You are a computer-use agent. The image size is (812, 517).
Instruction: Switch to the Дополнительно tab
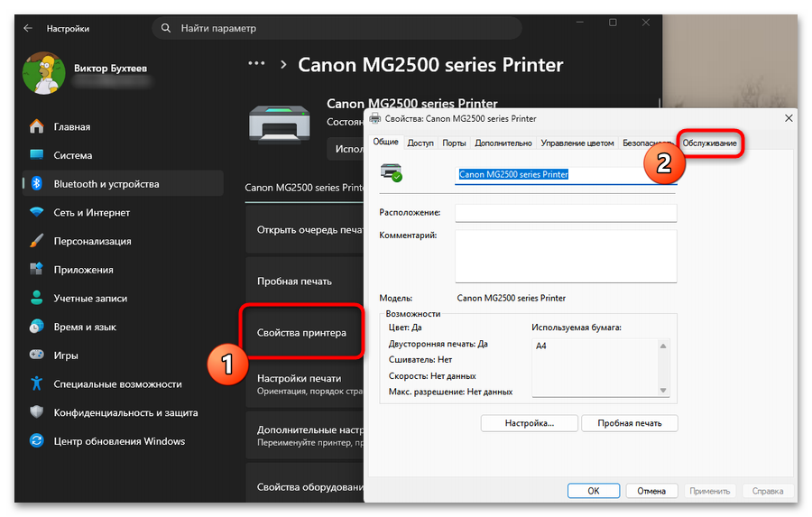pos(503,143)
